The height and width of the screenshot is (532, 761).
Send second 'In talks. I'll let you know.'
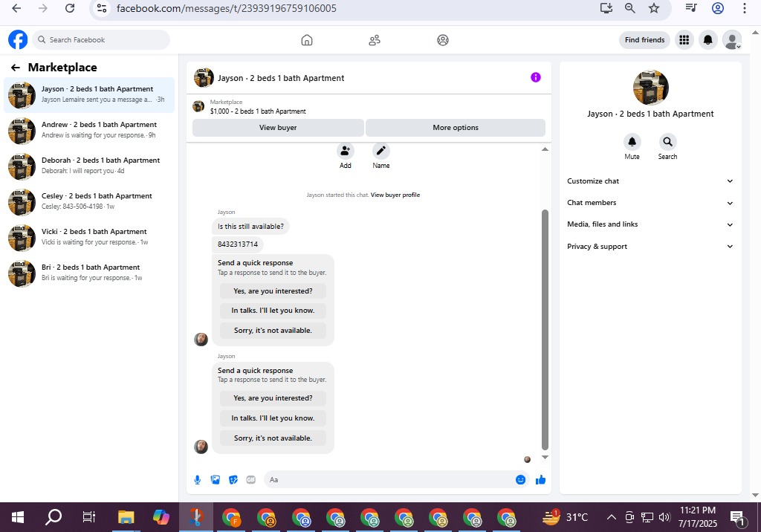273,418
